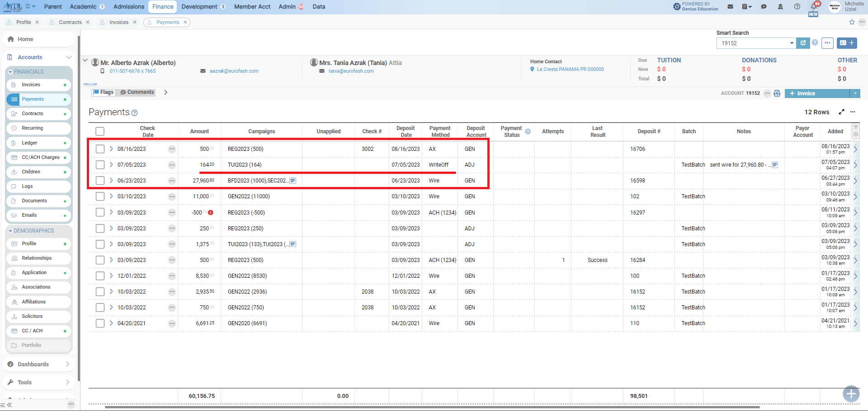Collapse the sidebar with double-arrow icon

pos(9,405)
